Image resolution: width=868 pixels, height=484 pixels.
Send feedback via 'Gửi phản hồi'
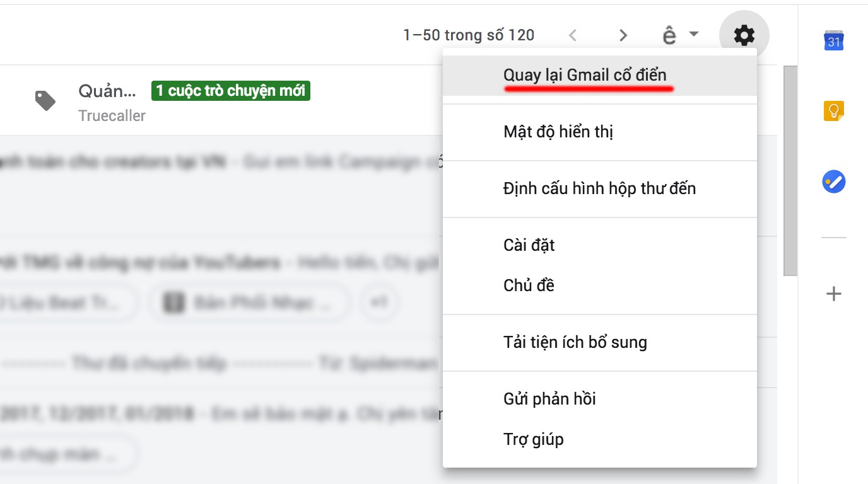549,399
